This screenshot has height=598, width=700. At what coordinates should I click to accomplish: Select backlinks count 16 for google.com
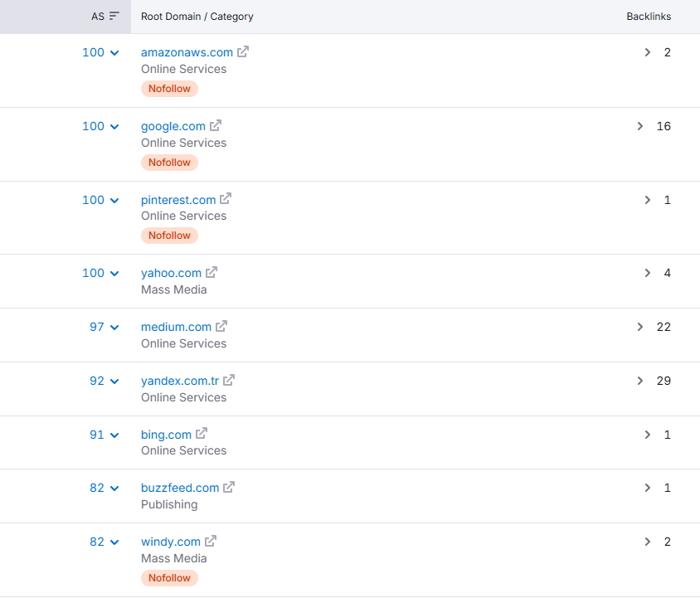pyautogui.click(x=664, y=126)
